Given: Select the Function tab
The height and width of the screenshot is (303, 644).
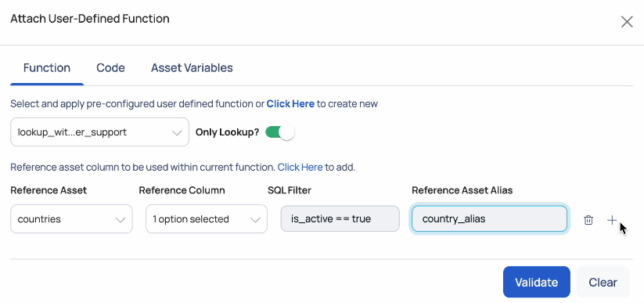Looking at the screenshot, I should click(47, 68).
